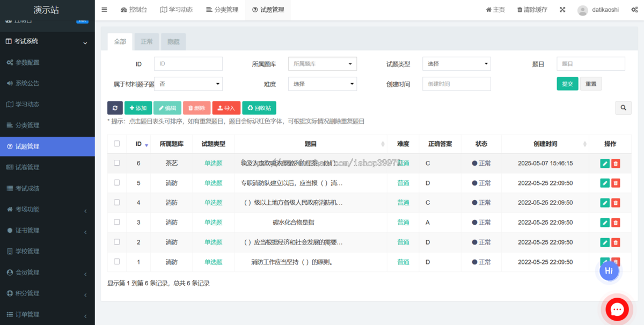This screenshot has width=644, height=325.
Task: Open the 试题类型 select dropdown
Action: point(457,64)
